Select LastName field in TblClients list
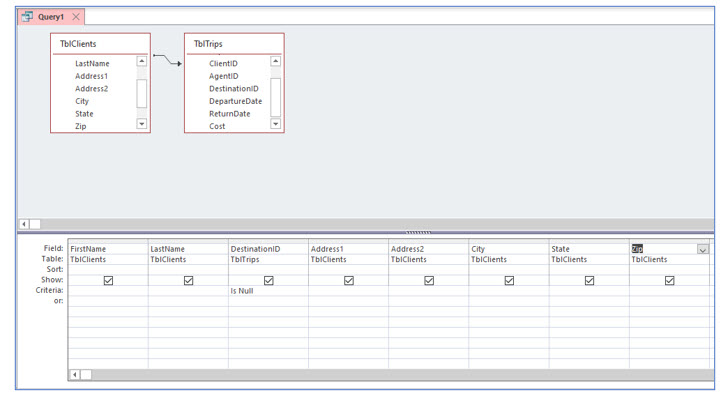This screenshot has width=722, height=398. pyautogui.click(x=92, y=64)
